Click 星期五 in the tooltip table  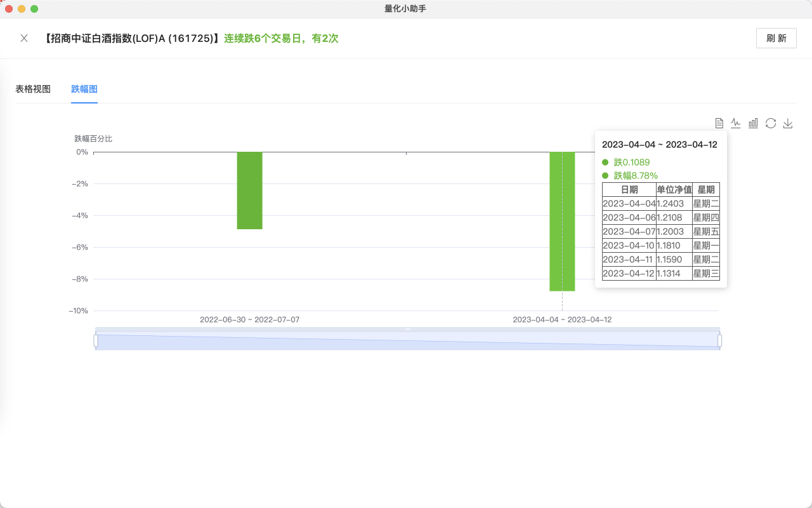click(x=706, y=232)
